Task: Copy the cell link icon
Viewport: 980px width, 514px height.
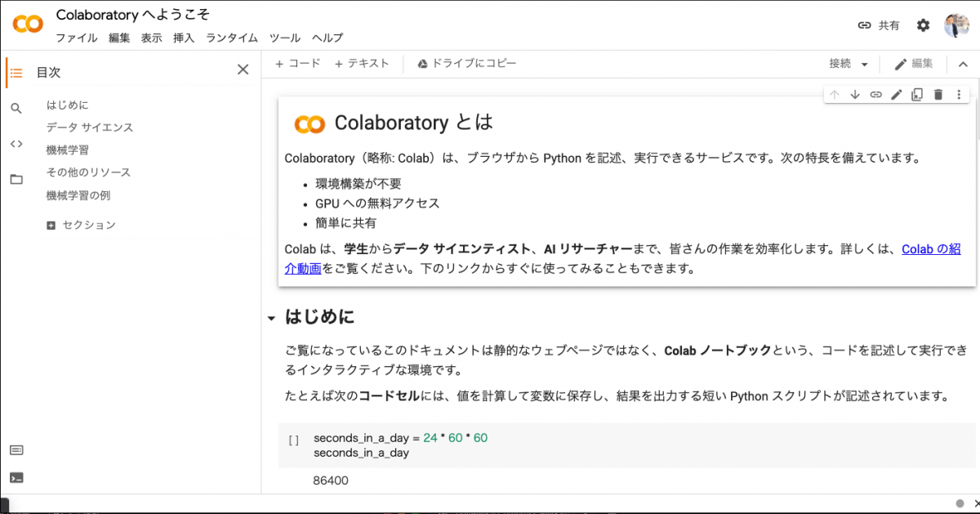Action: click(875, 94)
